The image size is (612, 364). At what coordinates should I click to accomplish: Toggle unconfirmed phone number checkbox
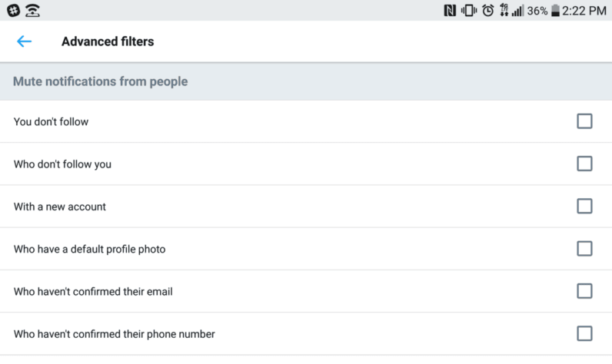pyautogui.click(x=584, y=333)
